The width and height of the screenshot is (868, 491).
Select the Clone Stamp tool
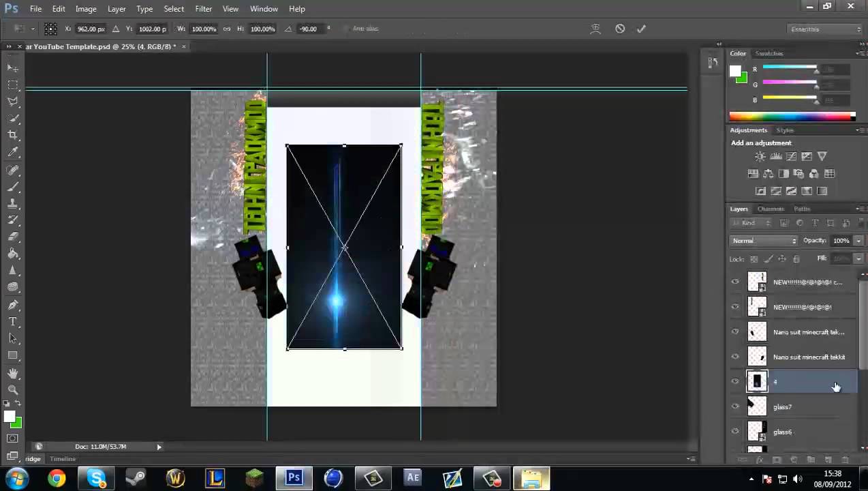[13, 203]
